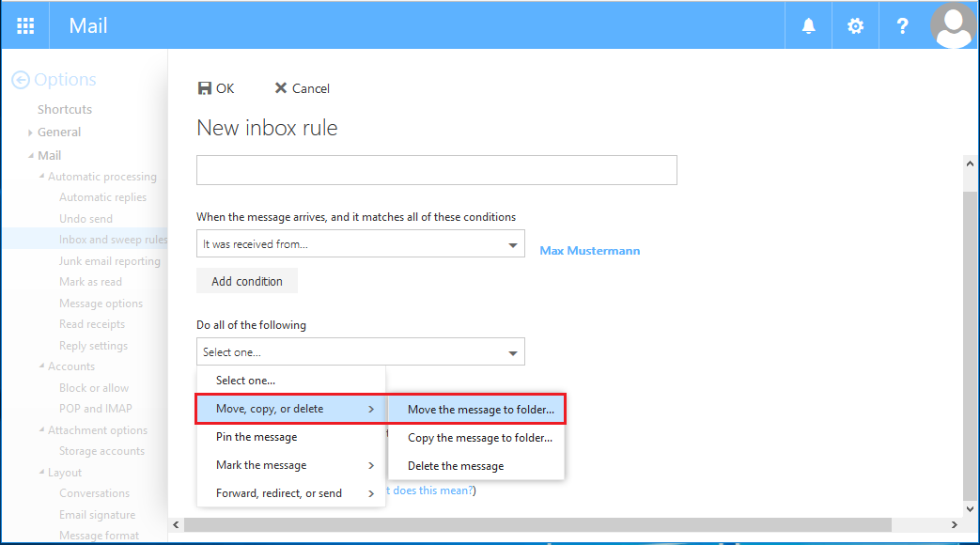Open the settings gear icon
This screenshot has height=545, width=980.
(854, 25)
